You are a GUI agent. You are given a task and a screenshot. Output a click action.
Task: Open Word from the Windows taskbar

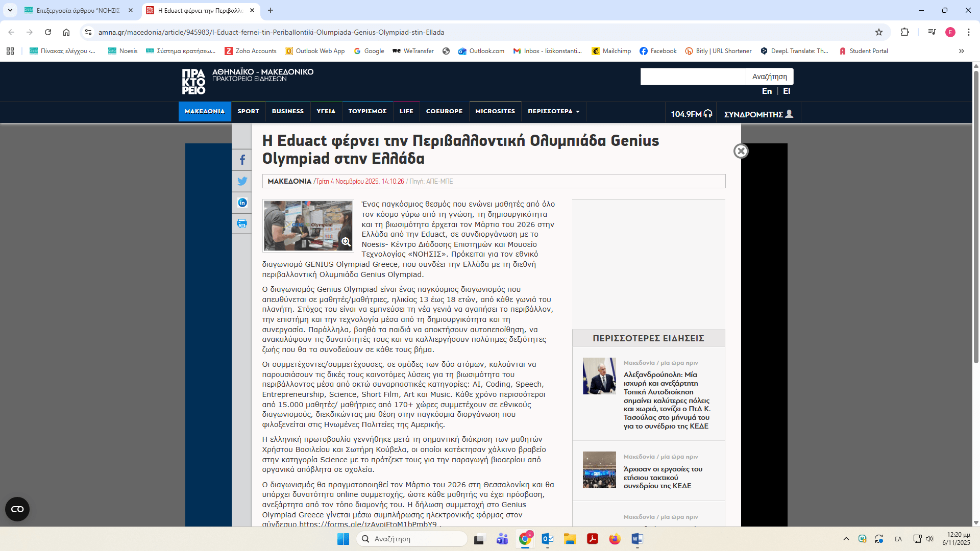point(637,539)
